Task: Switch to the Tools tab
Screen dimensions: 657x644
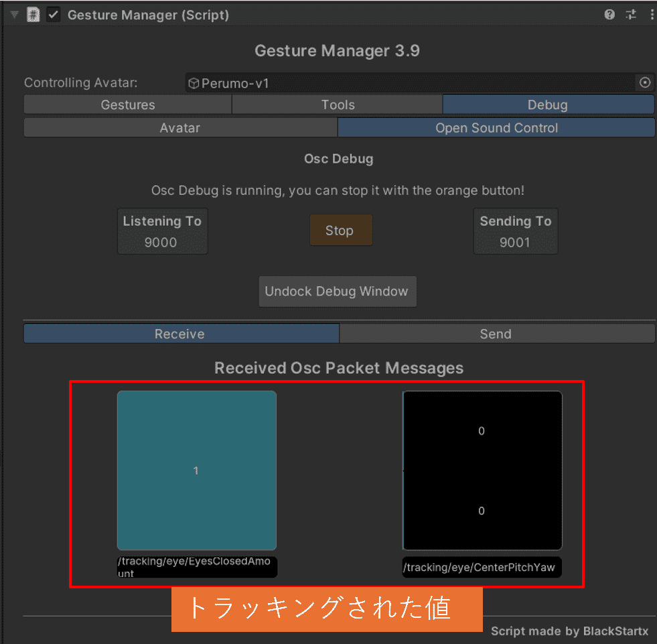Action: point(338,105)
